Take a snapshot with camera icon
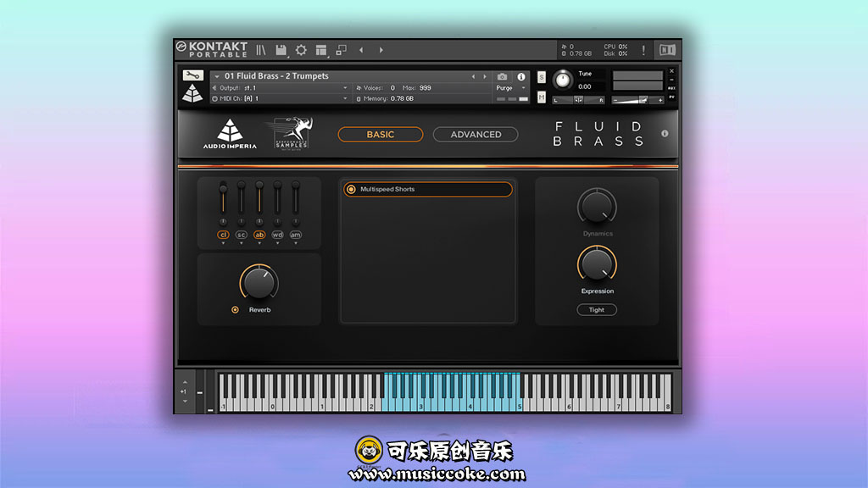The width and height of the screenshot is (868, 488). pos(502,77)
